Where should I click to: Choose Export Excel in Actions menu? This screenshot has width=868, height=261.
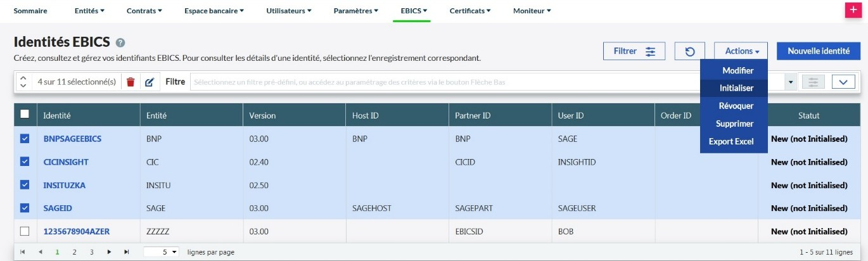731,141
